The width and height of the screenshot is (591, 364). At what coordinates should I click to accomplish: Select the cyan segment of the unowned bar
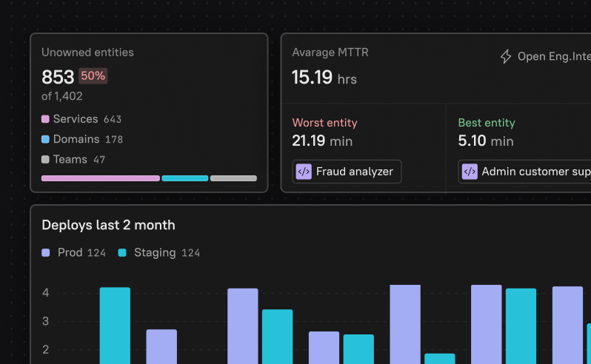184,178
